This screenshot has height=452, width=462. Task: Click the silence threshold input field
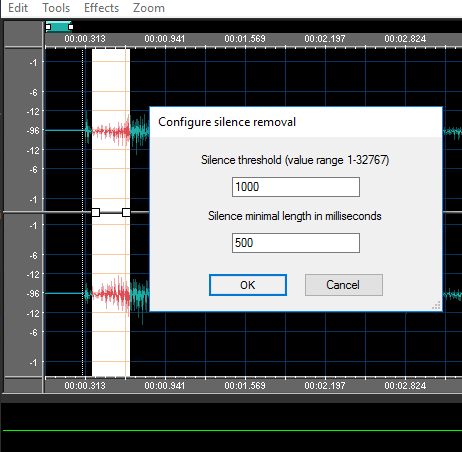click(x=296, y=187)
